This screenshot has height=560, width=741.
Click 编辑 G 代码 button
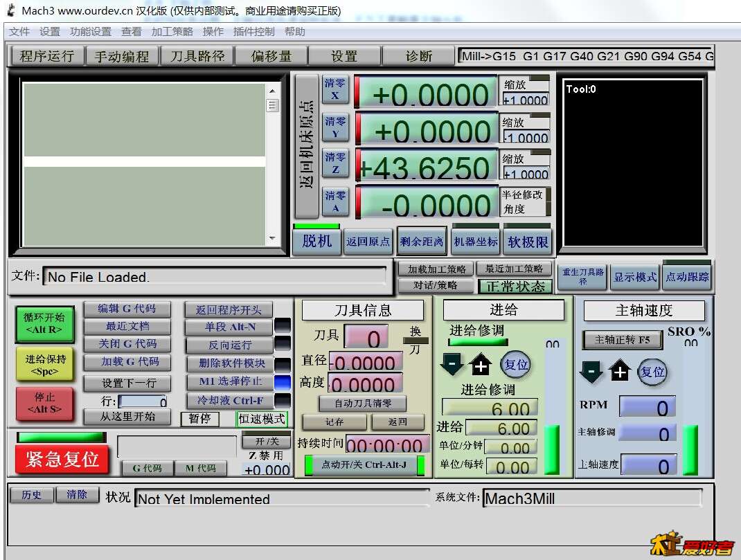[127, 309]
